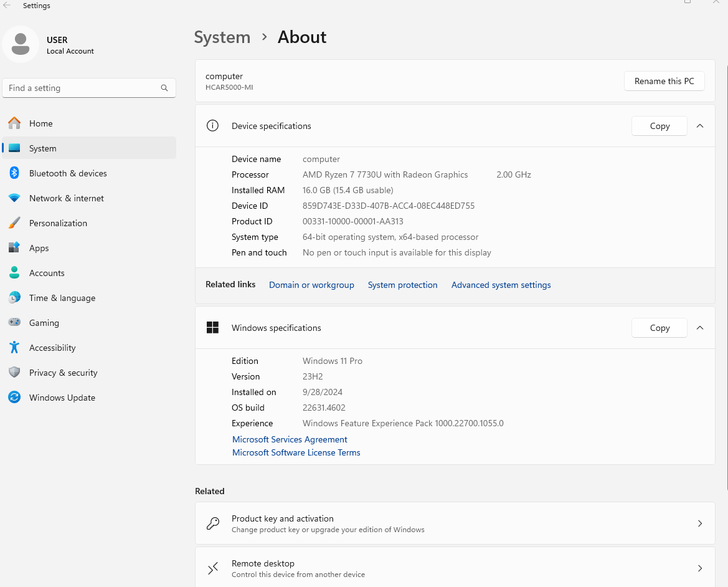Open the Apps settings page
This screenshot has height=587, width=728.
coord(89,248)
